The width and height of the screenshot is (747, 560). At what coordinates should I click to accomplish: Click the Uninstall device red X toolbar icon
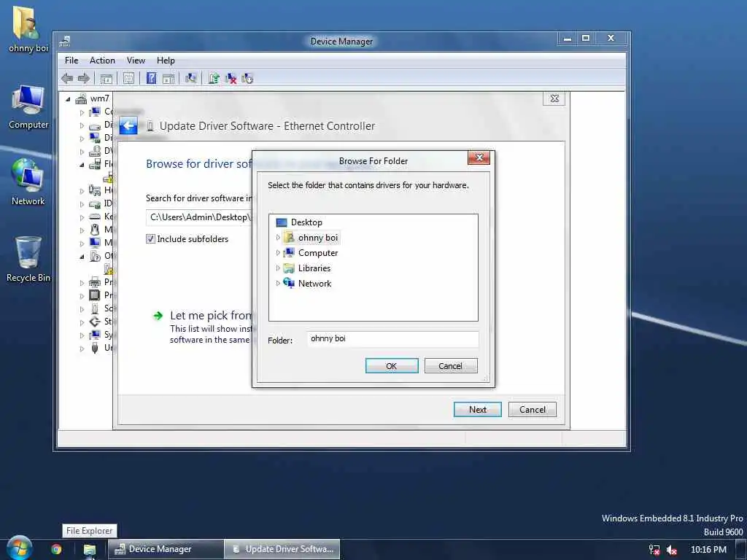[231, 79]
